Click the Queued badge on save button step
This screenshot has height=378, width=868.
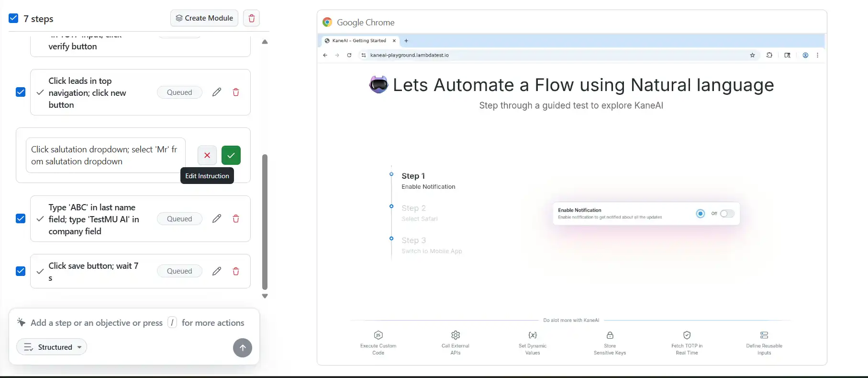(x=179, y=271)
